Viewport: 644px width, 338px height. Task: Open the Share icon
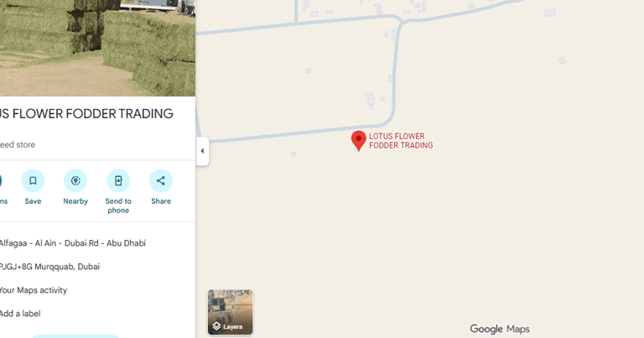tap(161, 180)
